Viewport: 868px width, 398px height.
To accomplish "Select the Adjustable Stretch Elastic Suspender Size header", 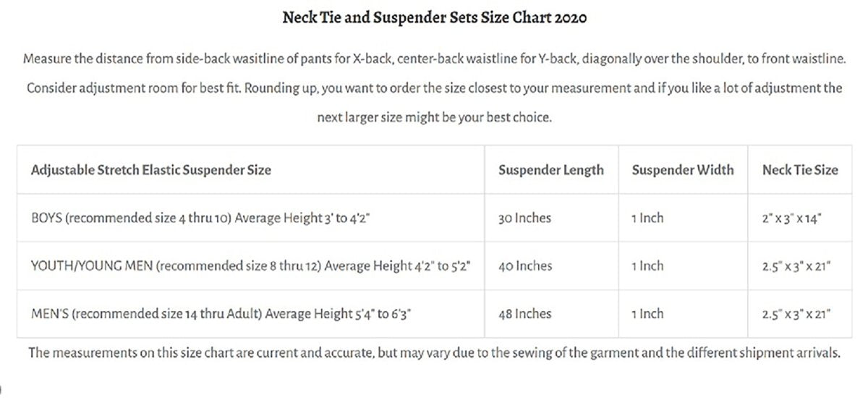I will 151,170.
